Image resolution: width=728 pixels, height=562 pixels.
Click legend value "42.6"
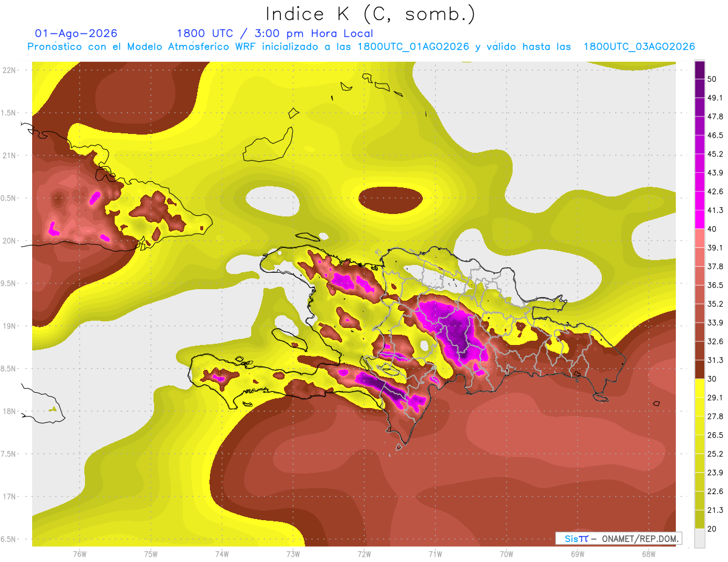pos(715,192)
